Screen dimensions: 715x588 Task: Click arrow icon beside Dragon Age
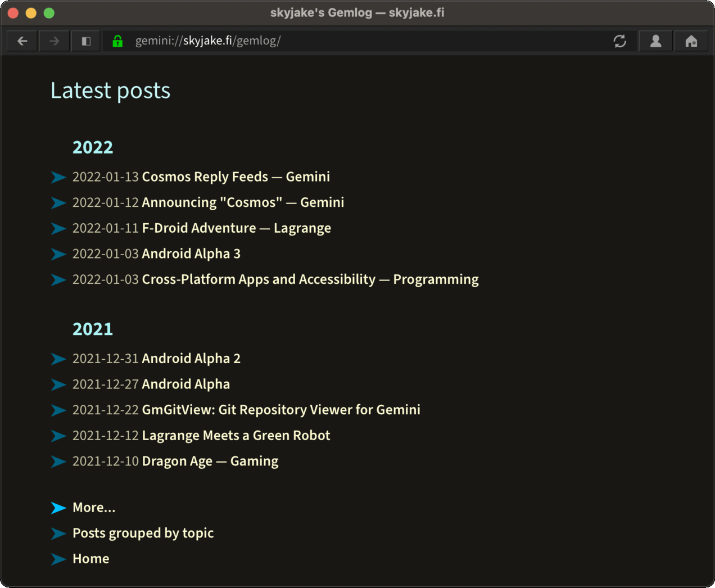58,462
